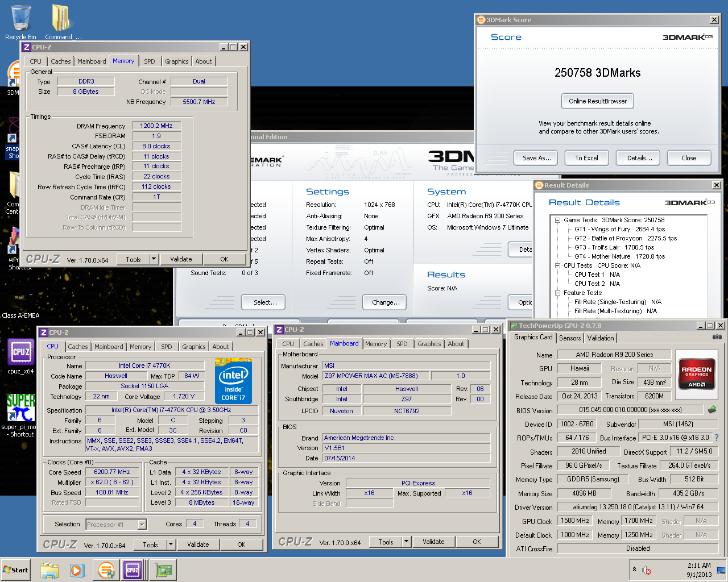Click the 3DMark Score window title icon
728x582 pixels.
click(x=481, y=20)
